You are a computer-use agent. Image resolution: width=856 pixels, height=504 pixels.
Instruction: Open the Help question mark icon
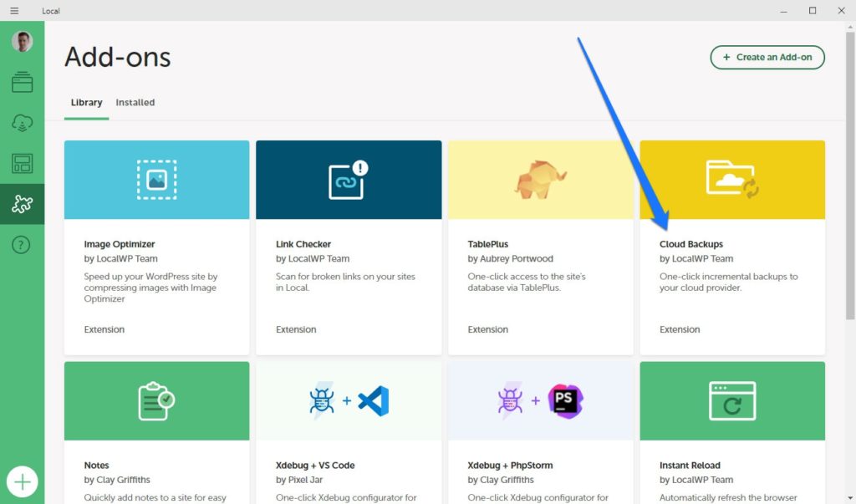pos(23,245)
